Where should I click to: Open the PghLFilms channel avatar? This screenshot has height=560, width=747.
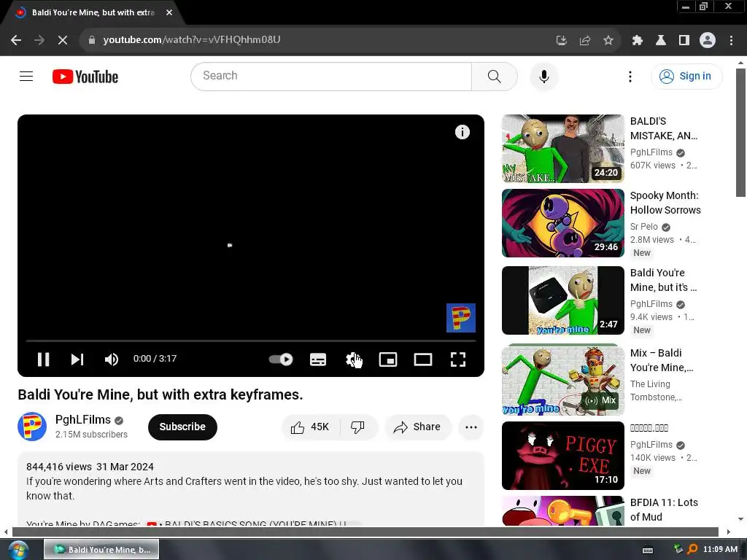tap(32, 427)
